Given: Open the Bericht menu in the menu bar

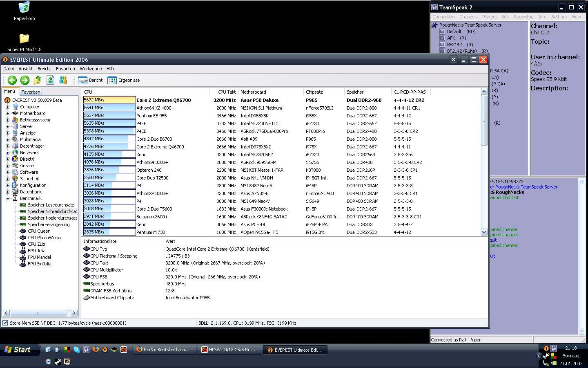Looking at the screenshot, I should pos(44,69).
